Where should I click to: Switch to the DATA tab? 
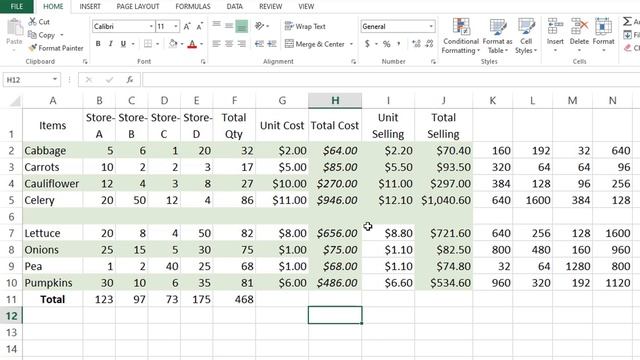[x=234, y=7]
